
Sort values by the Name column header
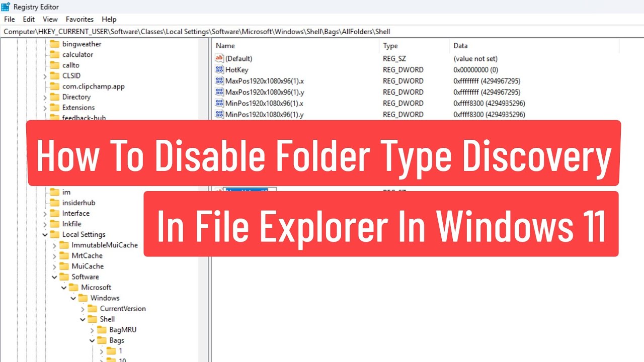point(295,46)
